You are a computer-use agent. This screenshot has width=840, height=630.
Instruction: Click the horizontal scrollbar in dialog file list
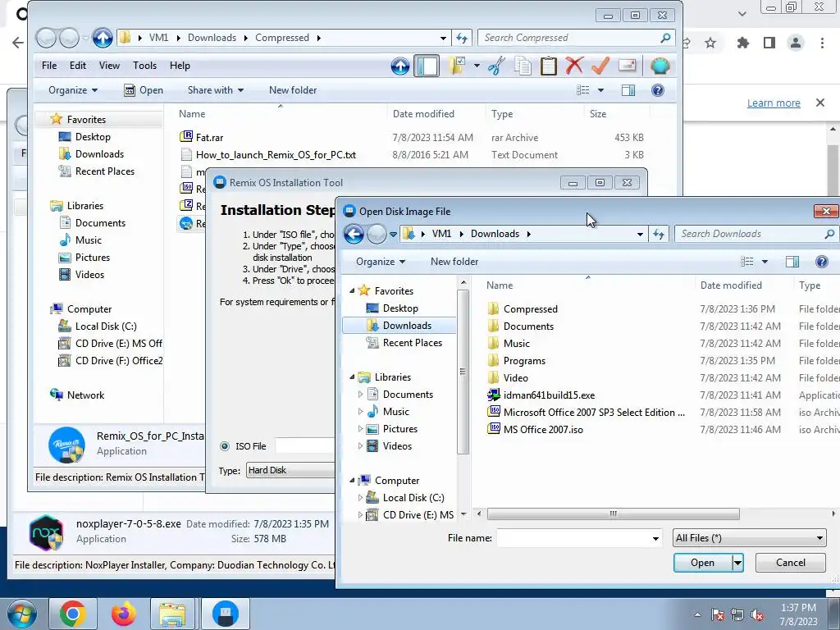click(613, 514)
